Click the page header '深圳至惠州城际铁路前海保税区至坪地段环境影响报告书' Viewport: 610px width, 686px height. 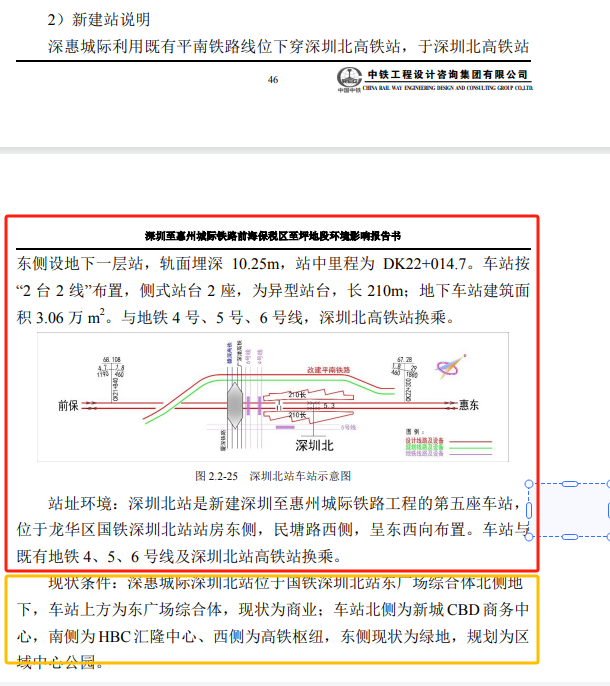click(273, 236)
